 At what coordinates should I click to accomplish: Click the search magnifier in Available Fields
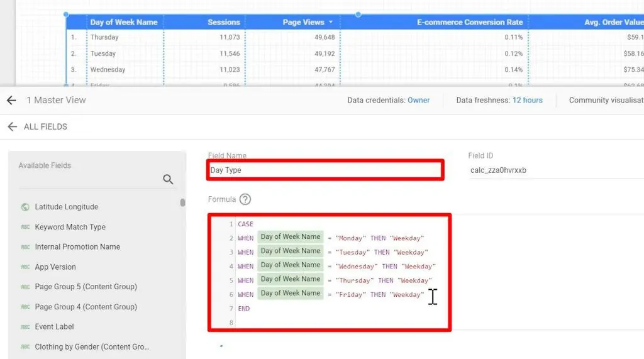point(168,179)
